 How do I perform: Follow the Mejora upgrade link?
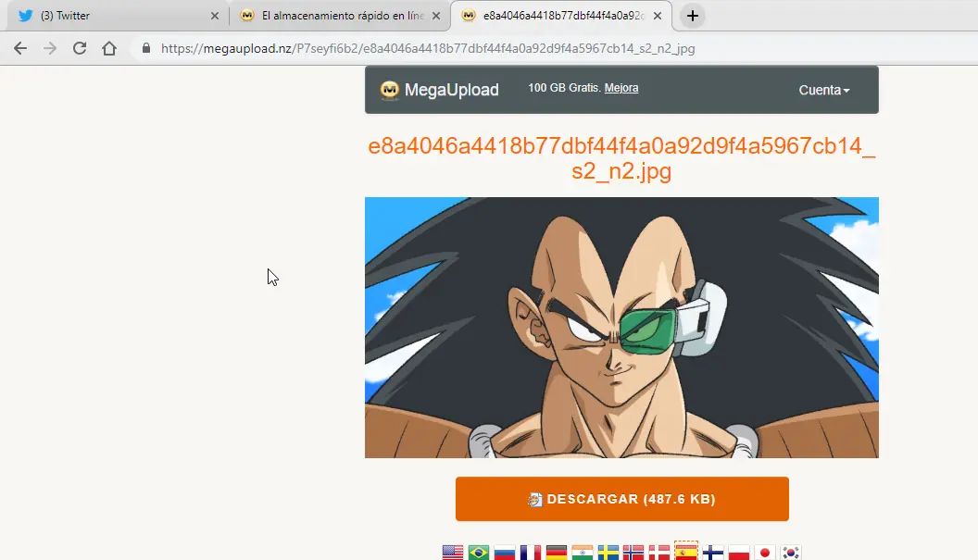click(621, 88)
